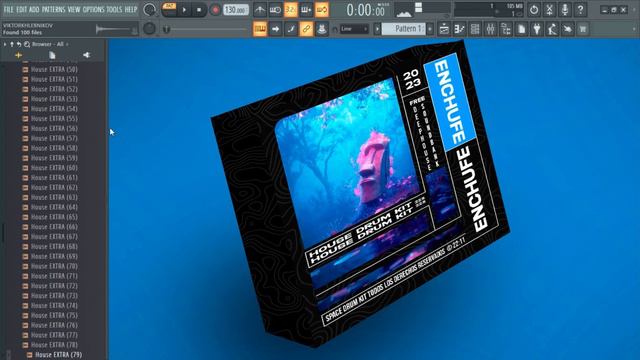Click the magnet snap icon

tap(335, 29)
